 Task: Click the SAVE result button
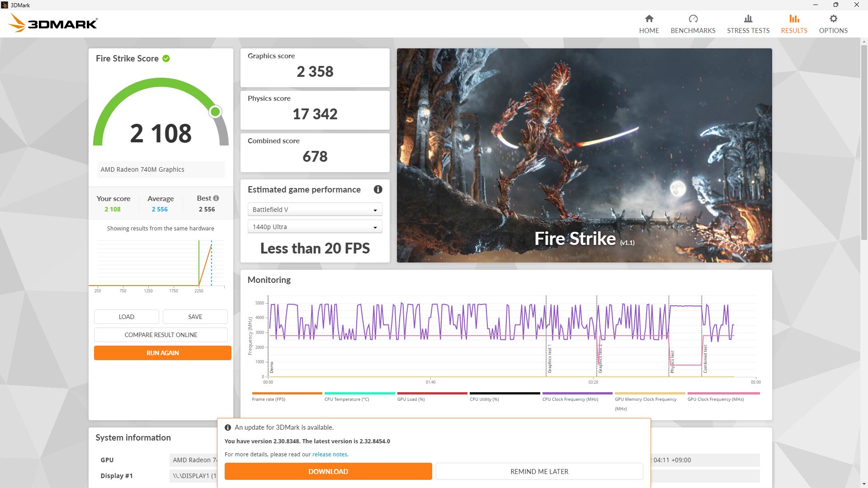195,316
